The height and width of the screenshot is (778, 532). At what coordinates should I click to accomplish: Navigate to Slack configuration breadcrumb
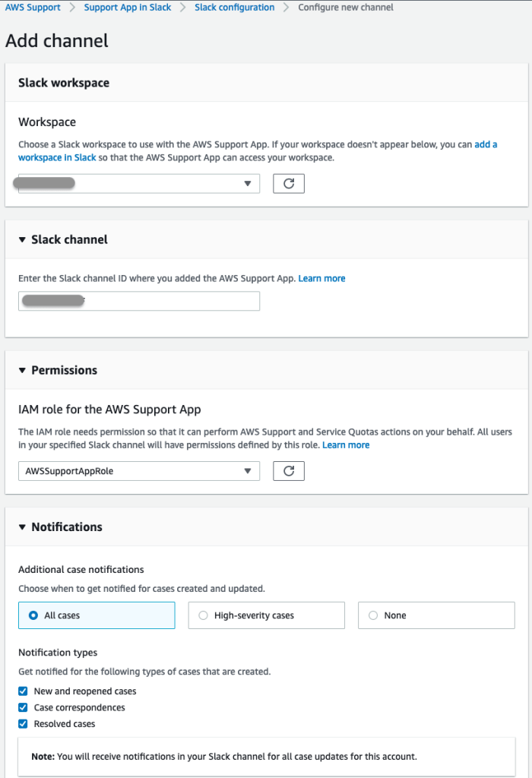[x=234, y=8]
